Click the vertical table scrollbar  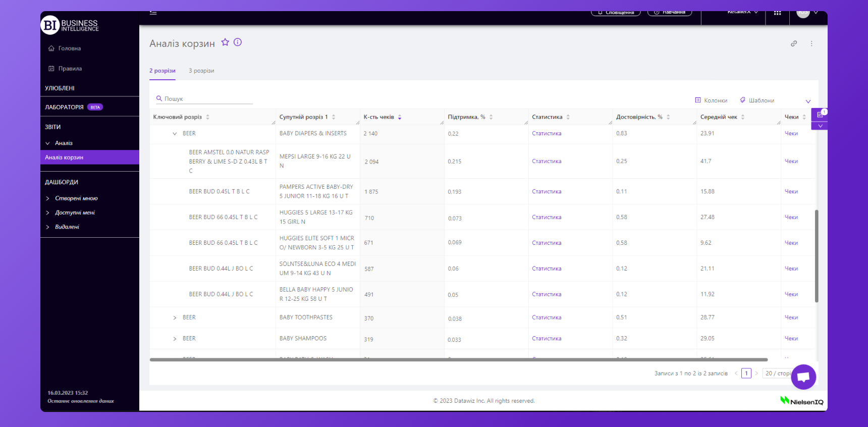[x=817, y=256]
